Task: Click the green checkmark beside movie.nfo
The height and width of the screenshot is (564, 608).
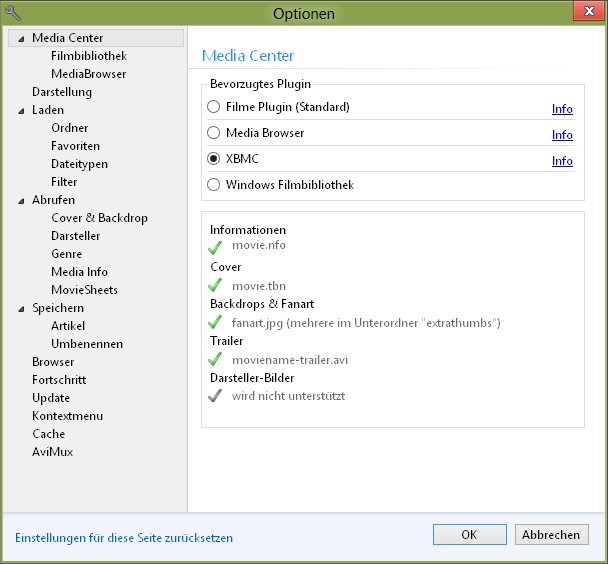Action: coord(215,248)
